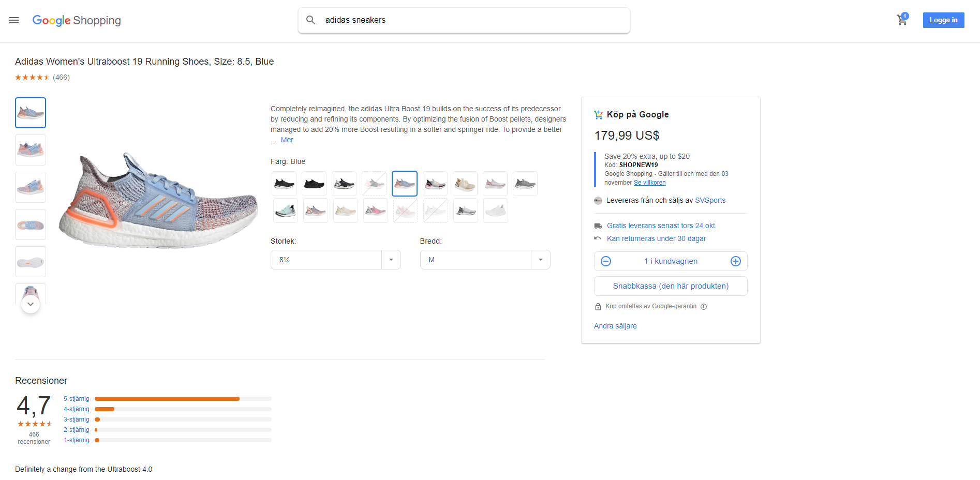
Task: Select the white swatch with dusty pink heel
Action: pos(495,184)
